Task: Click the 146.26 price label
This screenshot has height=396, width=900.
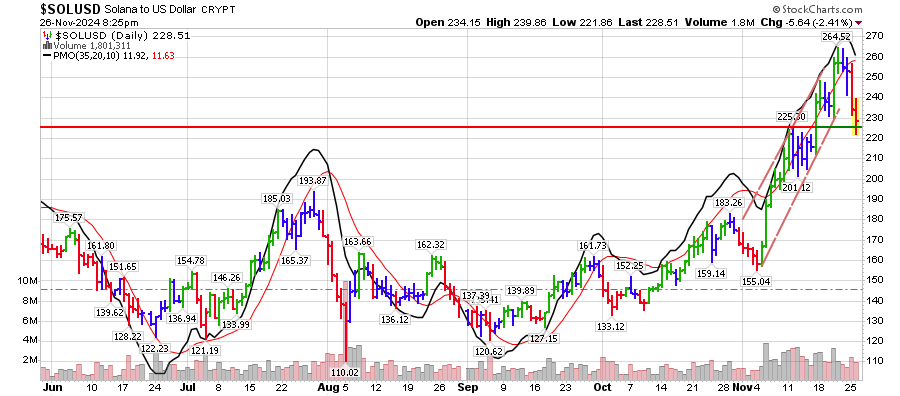Action: coord(226,277)
